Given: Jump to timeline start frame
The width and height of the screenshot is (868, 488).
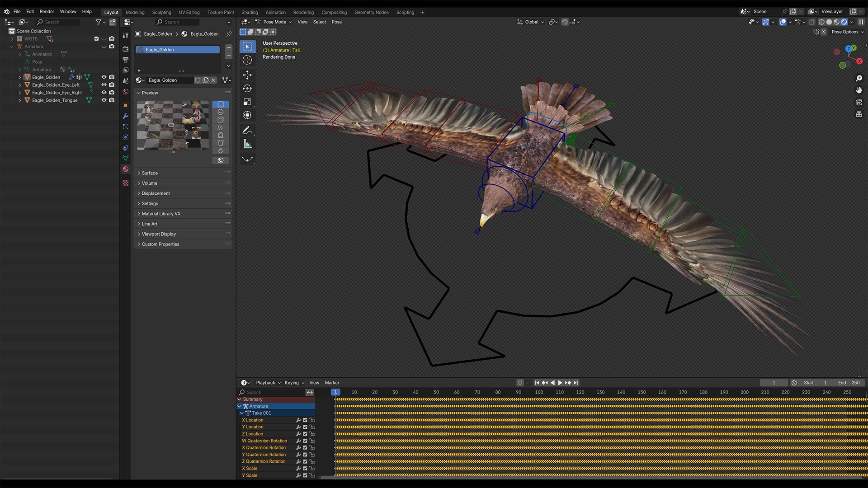Looking at the screenshot, I should click(x=537, y=383).
